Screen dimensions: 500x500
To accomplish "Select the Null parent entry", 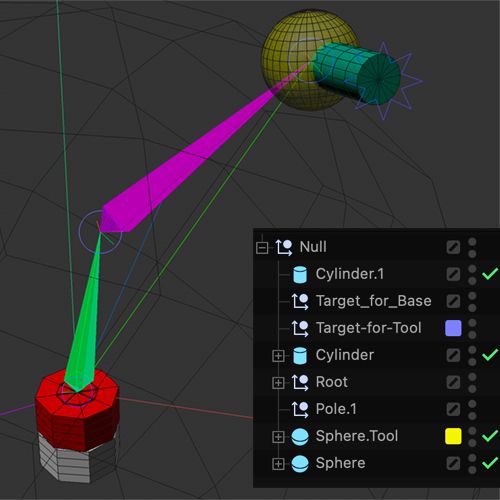I will coord(313,247).
